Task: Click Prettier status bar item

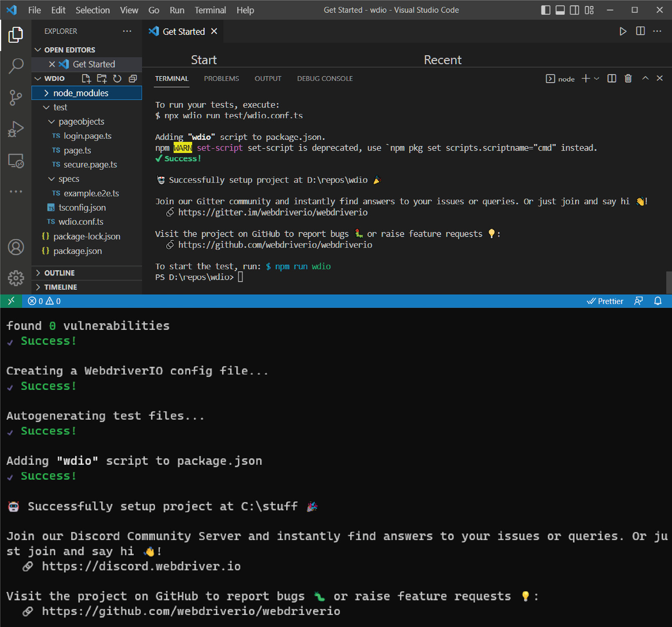Action: [x=605, y=301]
